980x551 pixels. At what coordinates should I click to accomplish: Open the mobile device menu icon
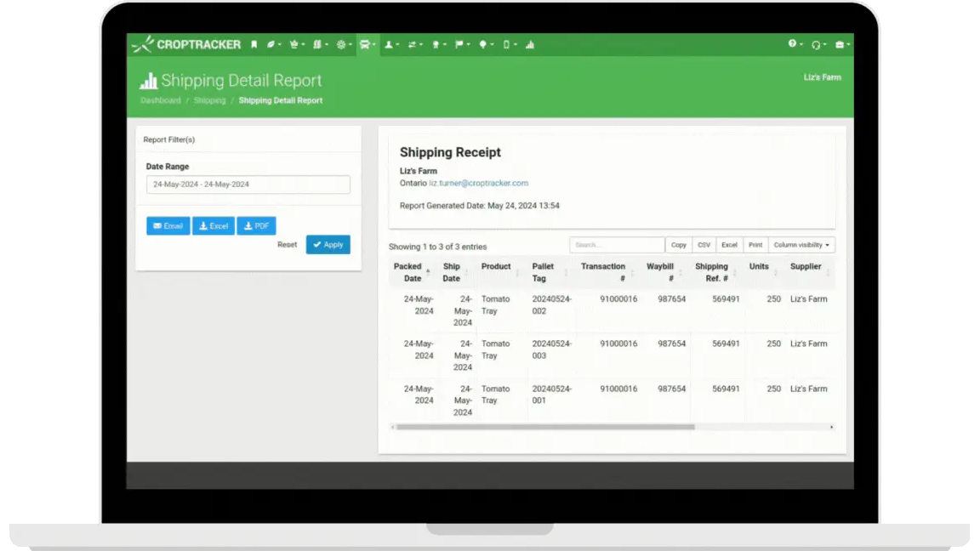click(x=509, y=44)
